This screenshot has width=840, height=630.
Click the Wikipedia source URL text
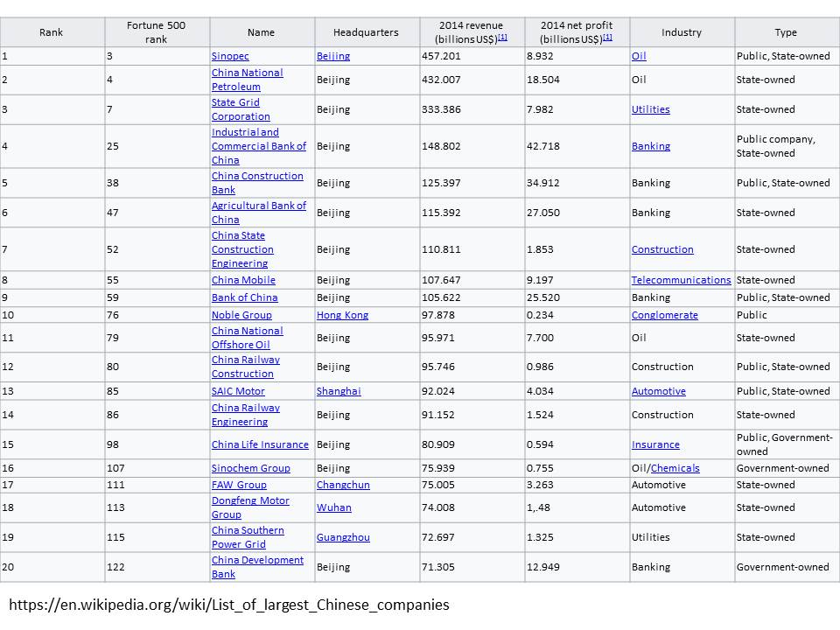(229, 605)
